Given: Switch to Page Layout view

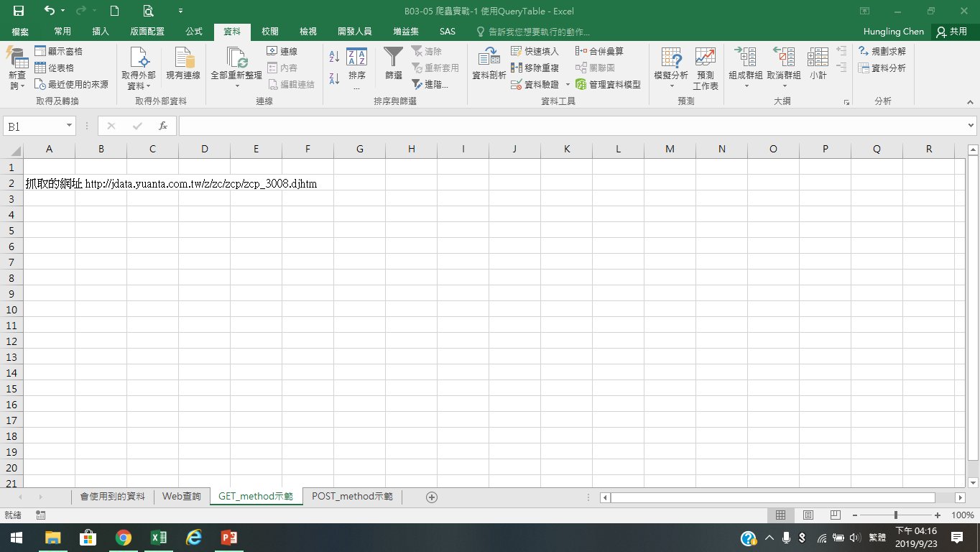Looking at the screenshot, I should 808,515.
